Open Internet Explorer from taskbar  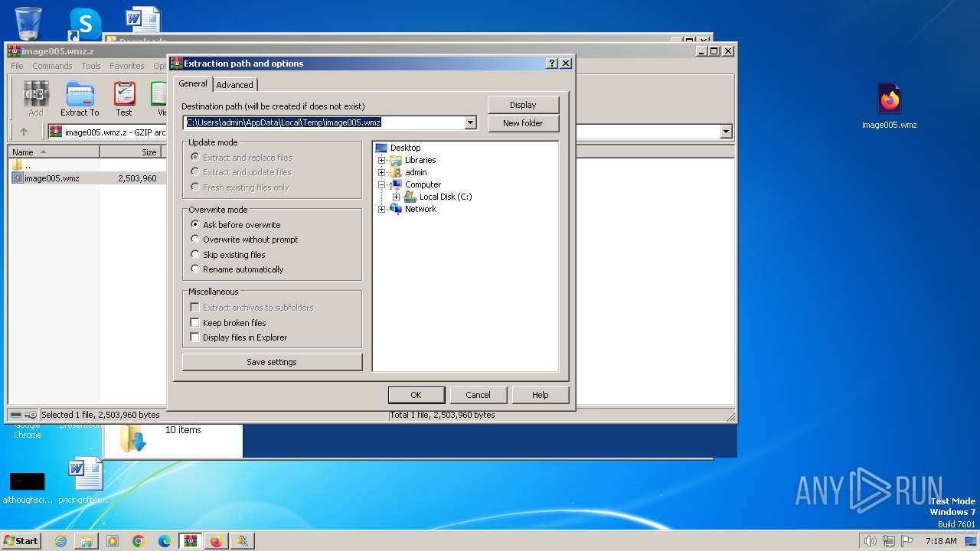(60, 541)
